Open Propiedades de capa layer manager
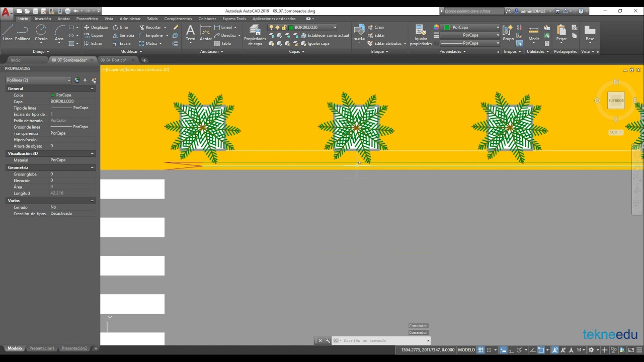The image size is (644, 362). point(255,35)
